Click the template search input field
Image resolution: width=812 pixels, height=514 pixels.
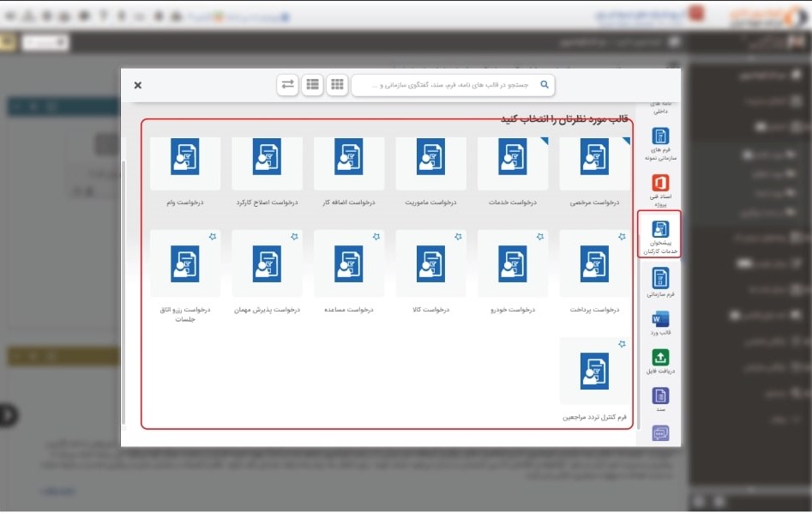(446, 85)
